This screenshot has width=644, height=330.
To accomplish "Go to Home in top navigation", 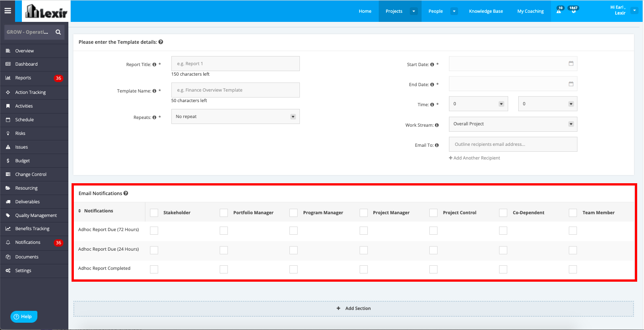I will 365,11.
